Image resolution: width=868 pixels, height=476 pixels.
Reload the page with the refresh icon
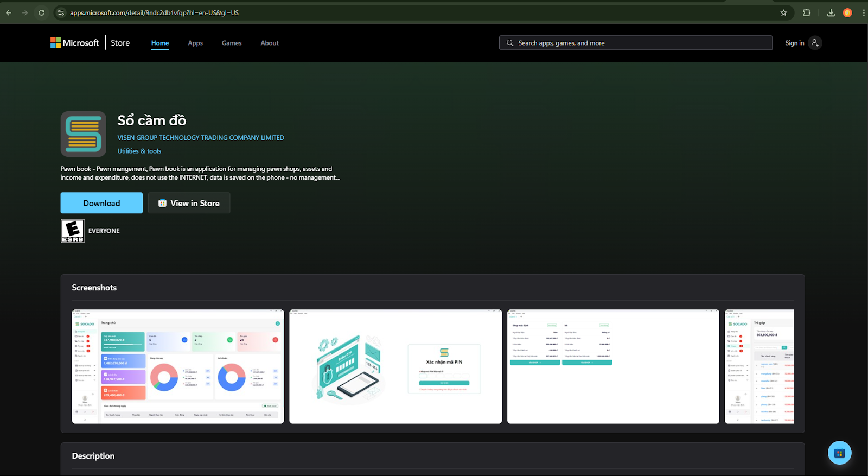41,12
